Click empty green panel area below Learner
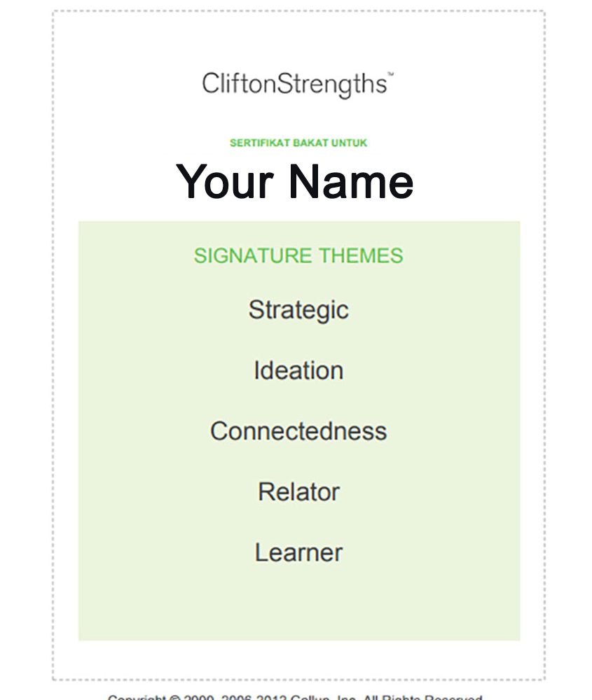 coord(298,605)
